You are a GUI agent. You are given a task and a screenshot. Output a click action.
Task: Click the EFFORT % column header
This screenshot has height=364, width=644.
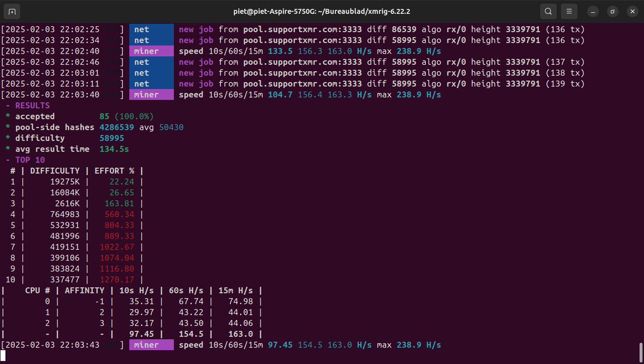tap(114, 170)
